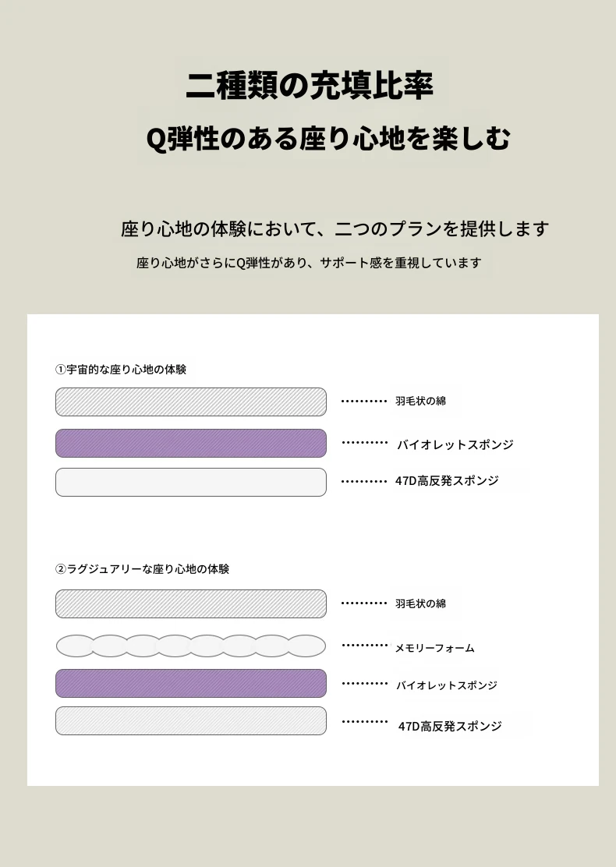Click the gray hatched top bar in plan ②
Image resolution: width=616 pixels, height=867 pixels.
(x=191, y=603)
